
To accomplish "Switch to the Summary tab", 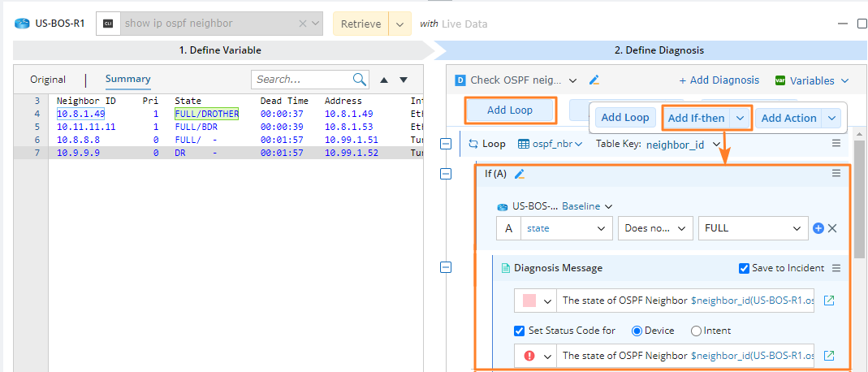I will pos(127,79).
